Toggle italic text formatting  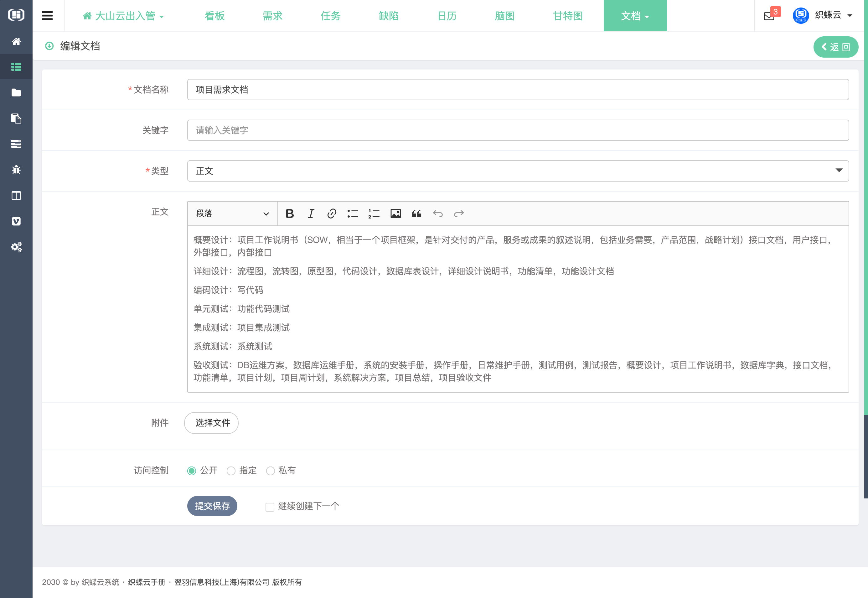coord(311,214)
